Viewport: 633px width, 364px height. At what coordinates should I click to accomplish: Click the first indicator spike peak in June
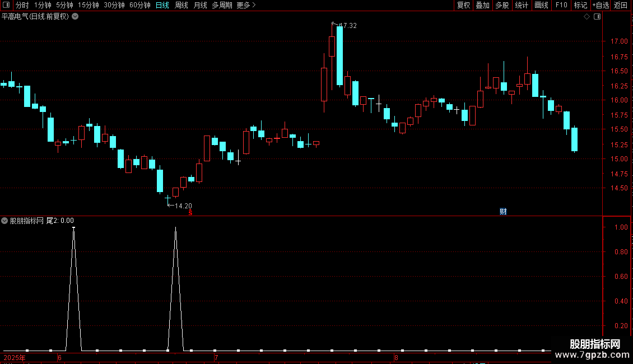pos(73,228)
